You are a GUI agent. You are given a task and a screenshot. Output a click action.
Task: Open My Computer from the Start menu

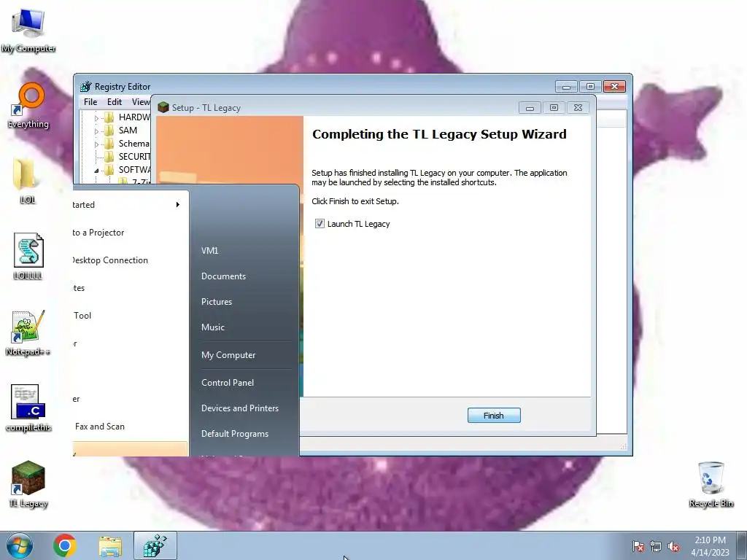pyautogui.click(x=228, y=355)
